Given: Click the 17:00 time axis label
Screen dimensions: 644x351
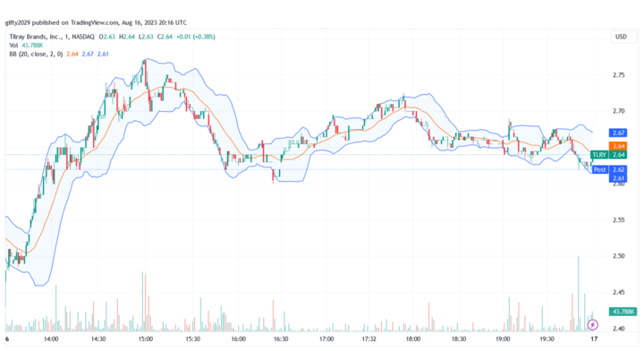Looking at the screenshot, I should [x=326, y=339].
